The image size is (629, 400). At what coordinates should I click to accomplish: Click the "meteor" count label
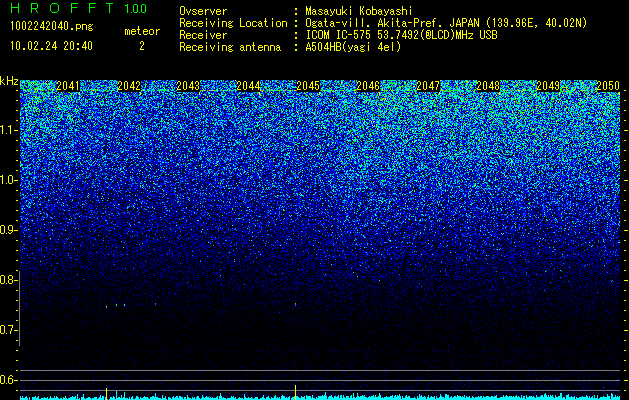(x=142, y=31)
